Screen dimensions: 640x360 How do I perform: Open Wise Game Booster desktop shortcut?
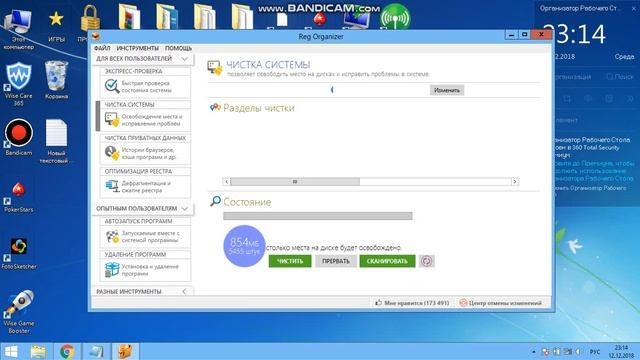tap(18, 312)
